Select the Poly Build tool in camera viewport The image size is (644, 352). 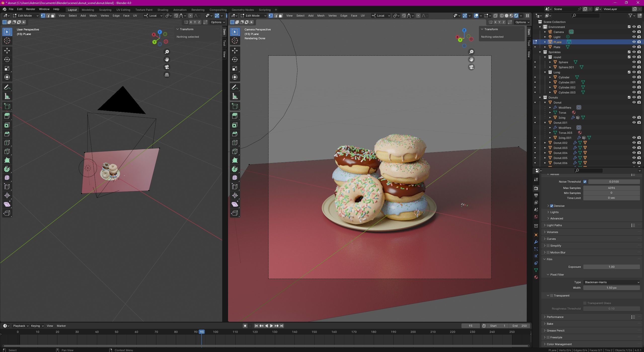235,160
